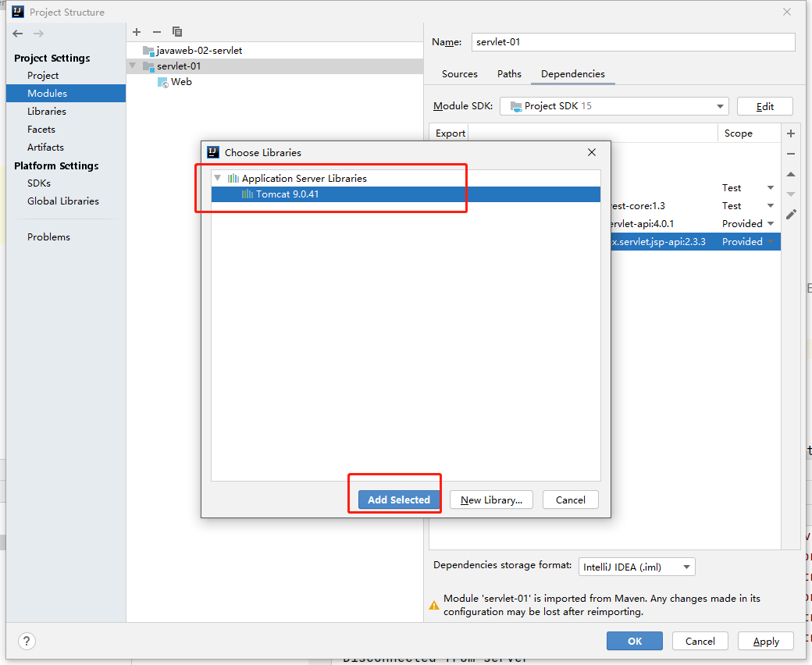Viewport: 812px width, 665px height.
Task: Select Tomcat 9.0.41 library row
Action: pyautogui.click(x=405, y=194)
